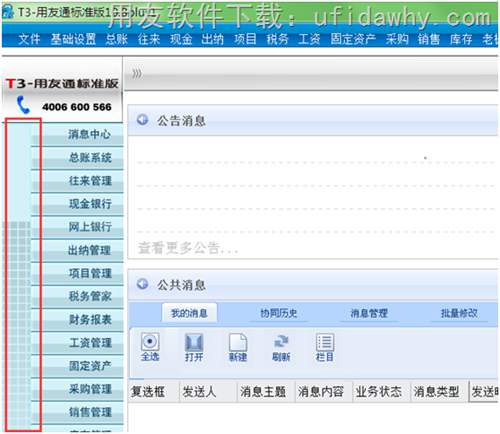Click the T3 application icon in title bar
Screen dimensions: 500x434
coord(7,12)
